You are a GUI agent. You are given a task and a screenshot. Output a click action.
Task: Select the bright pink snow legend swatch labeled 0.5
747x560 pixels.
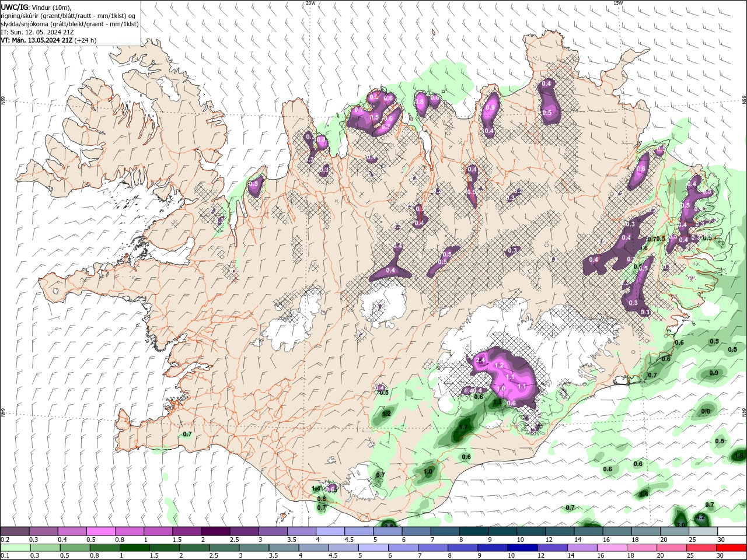click(101, 531)
